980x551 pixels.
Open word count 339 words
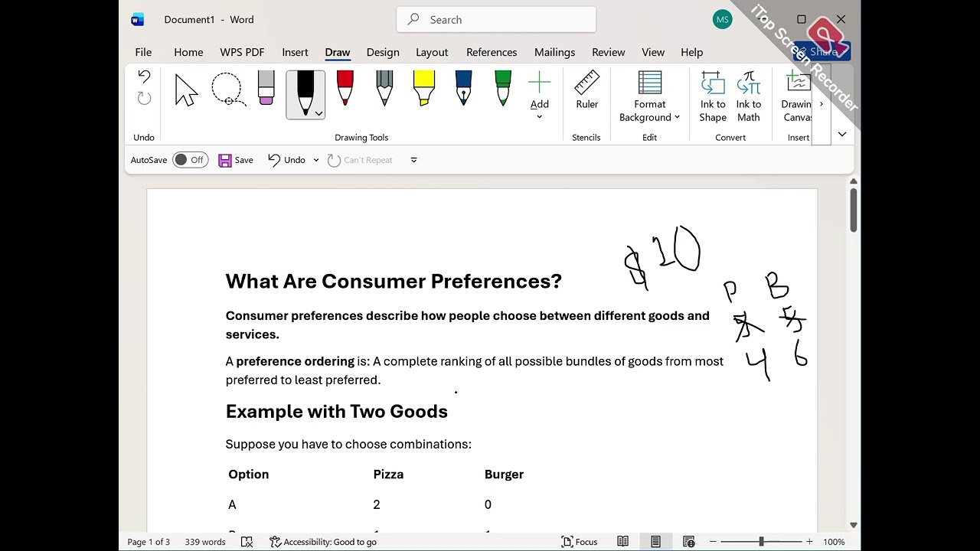click(x=205, y=542)
